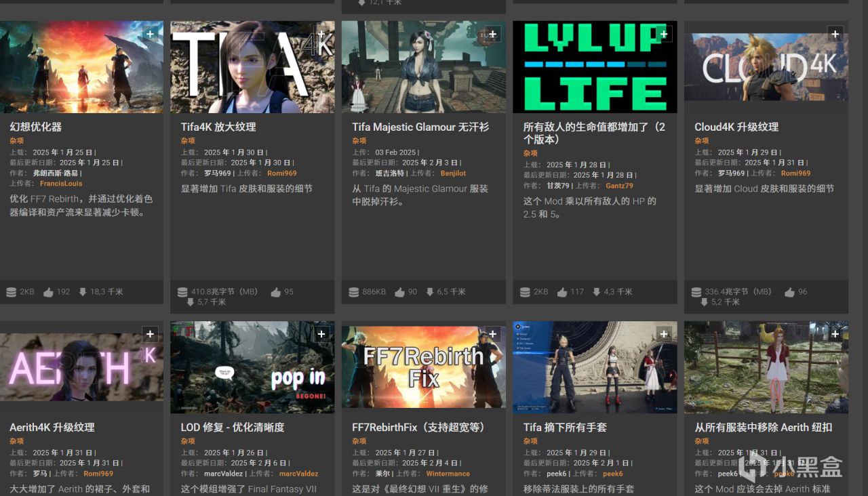Image resolution: width=868 pixels, height=496 pixels.
Task: Visit uploader Gantz79 profile link
Action: (x=619, y=186)
